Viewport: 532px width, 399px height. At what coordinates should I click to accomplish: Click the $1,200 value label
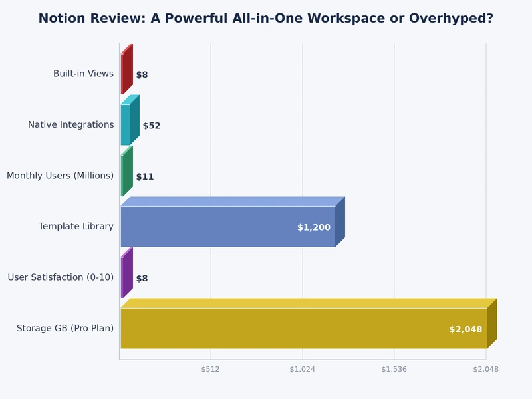(x=314, y=227)
